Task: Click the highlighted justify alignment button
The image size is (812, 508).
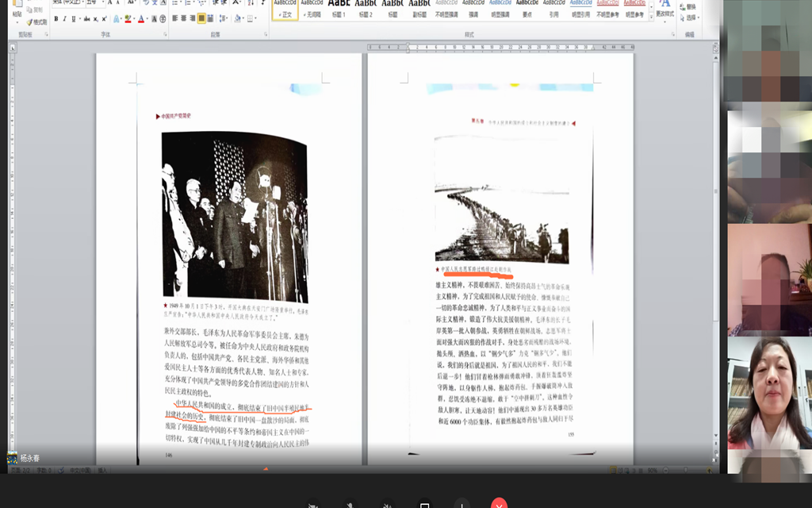Action: tap(201, 18)
